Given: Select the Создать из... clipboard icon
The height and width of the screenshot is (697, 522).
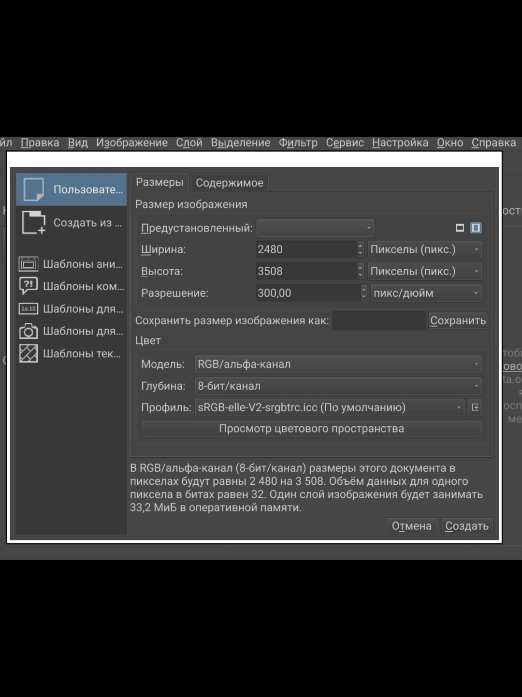Looking at the screenshot, I should coord(34,223).
